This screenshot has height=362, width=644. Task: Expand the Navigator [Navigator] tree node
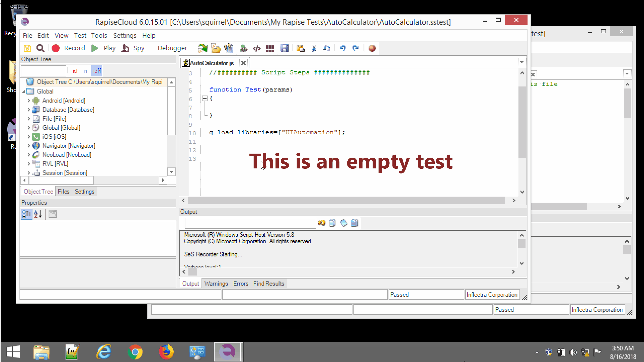coord(29,146)
